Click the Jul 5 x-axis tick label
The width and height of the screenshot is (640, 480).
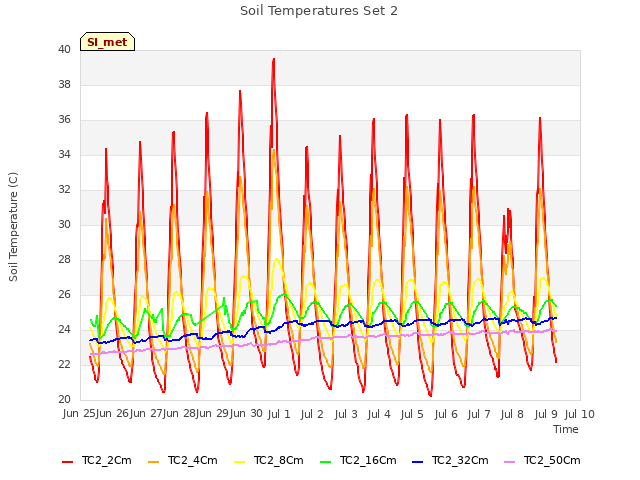pos(412,414)
